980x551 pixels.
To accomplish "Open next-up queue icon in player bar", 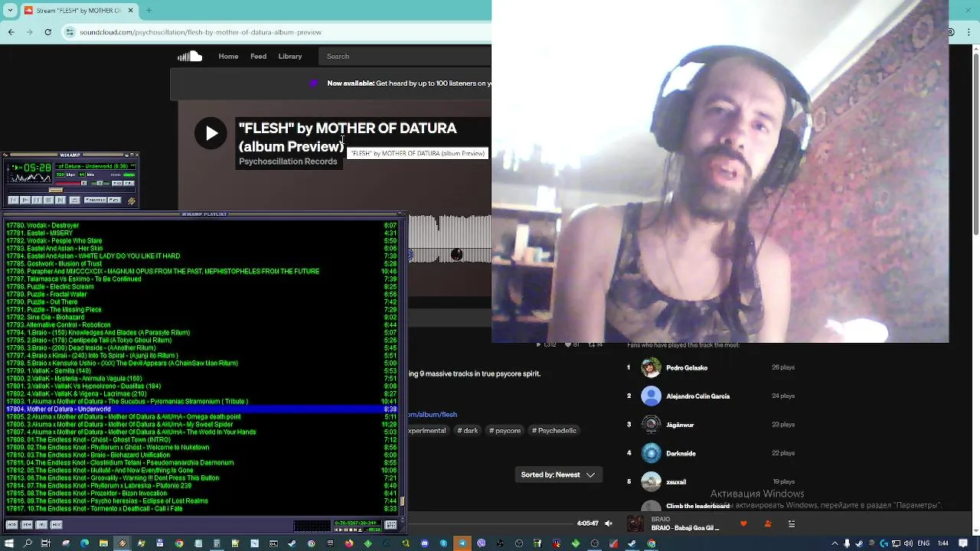I will pyautogui.click(x=792, y=523).
